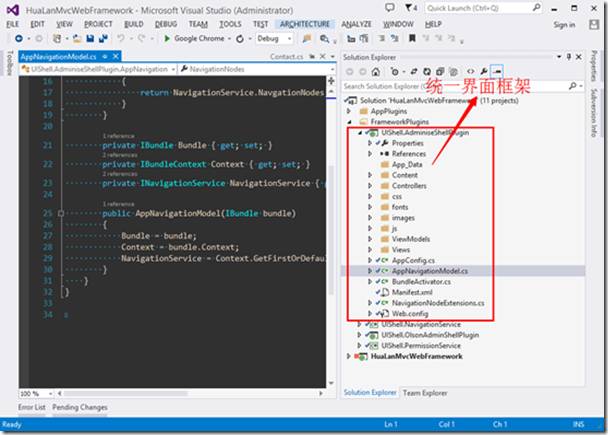Click the editor split handle above the scrollbar
Viewport: 608px width, 435px height.
(x=331, y=81)
